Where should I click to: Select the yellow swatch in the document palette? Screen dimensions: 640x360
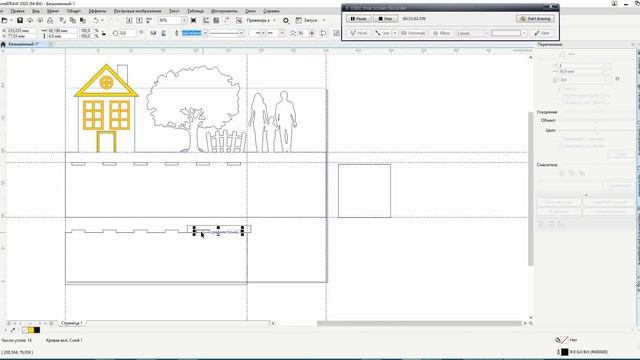(x=31, y=330)
